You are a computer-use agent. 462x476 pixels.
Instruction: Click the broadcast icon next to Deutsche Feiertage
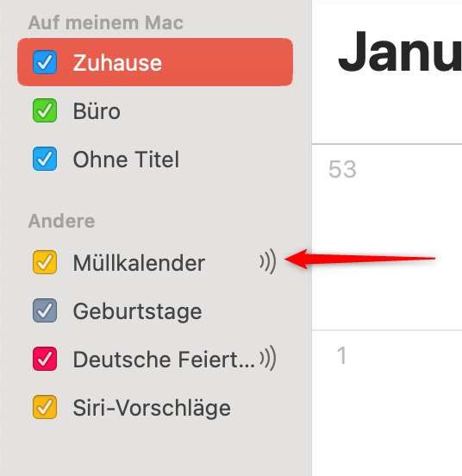(x=268, y=358)
